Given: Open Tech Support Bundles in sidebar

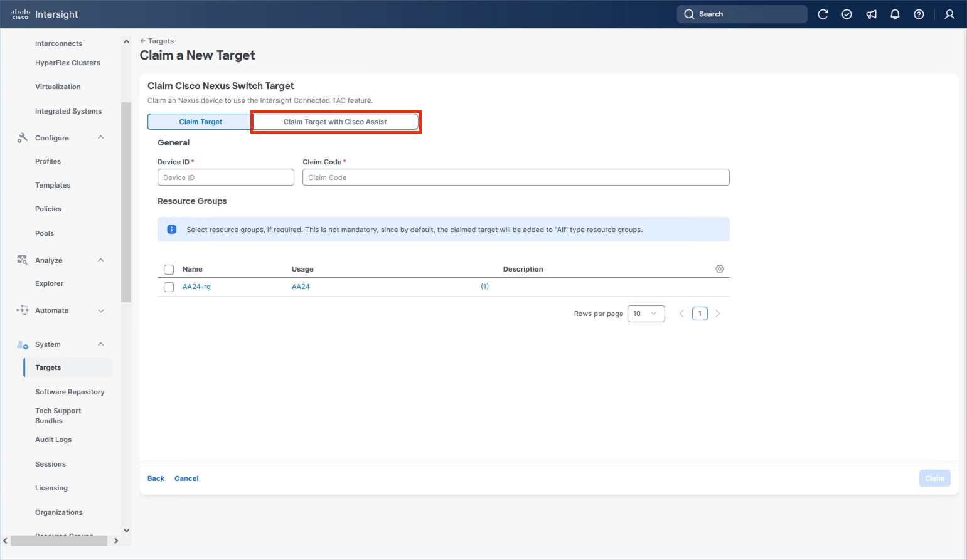Looking at the screenshot, I should 58,416.
